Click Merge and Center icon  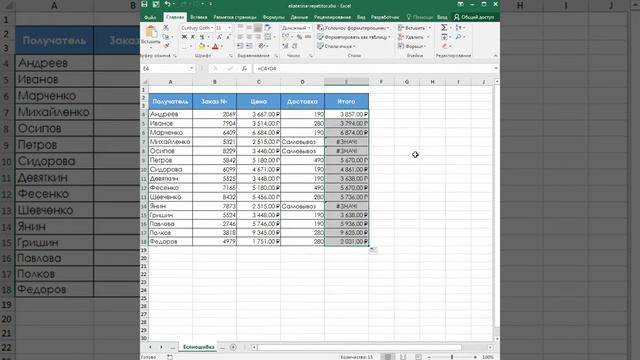[268, 37]
